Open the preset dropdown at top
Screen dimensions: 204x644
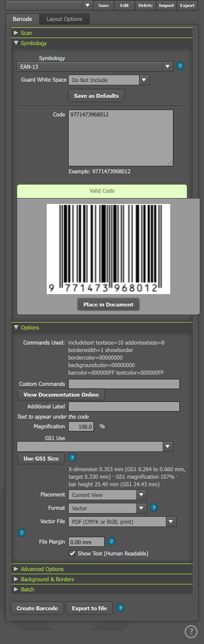pyautogui.click(x=49, y=5)
